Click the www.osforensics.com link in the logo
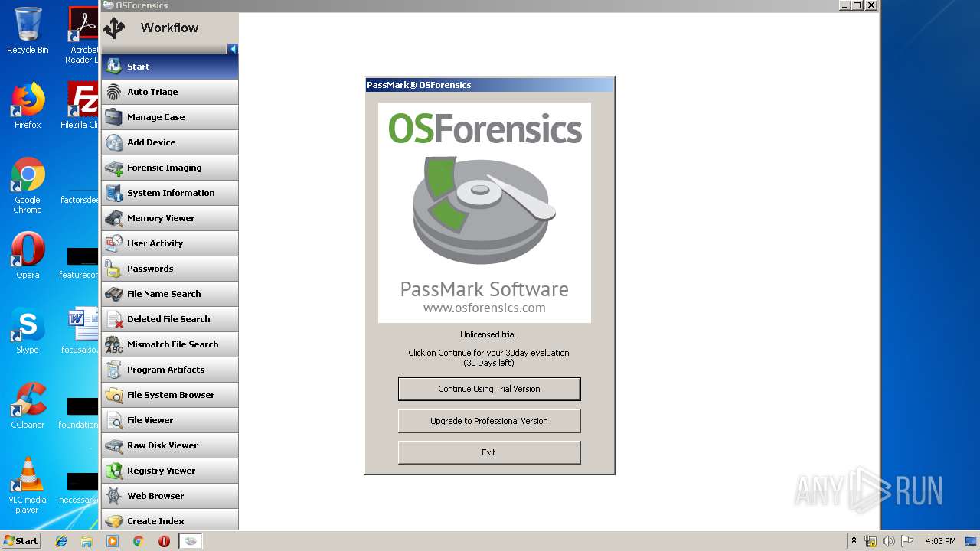The image size is (980, 551). [485, 308]
